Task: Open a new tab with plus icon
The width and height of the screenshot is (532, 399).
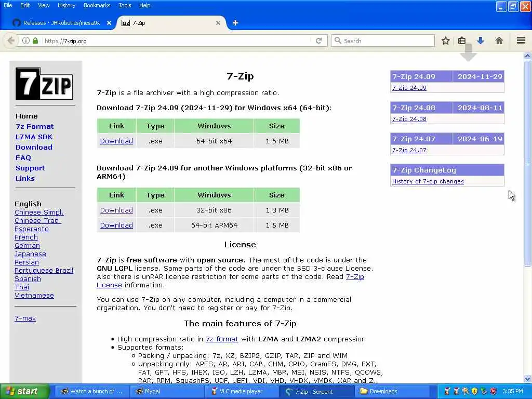Action: [235, 23]
